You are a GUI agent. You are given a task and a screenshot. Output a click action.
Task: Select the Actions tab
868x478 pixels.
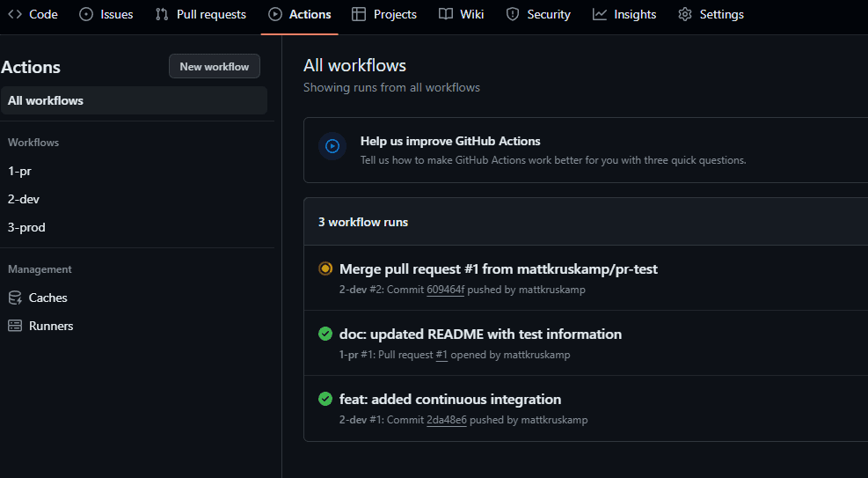[300, 14]
